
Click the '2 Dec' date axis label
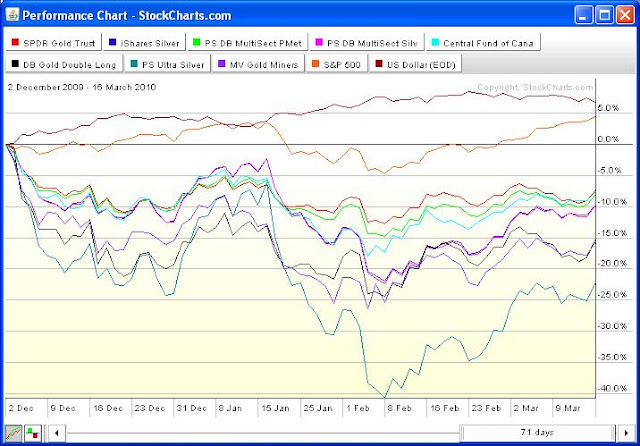21,408
